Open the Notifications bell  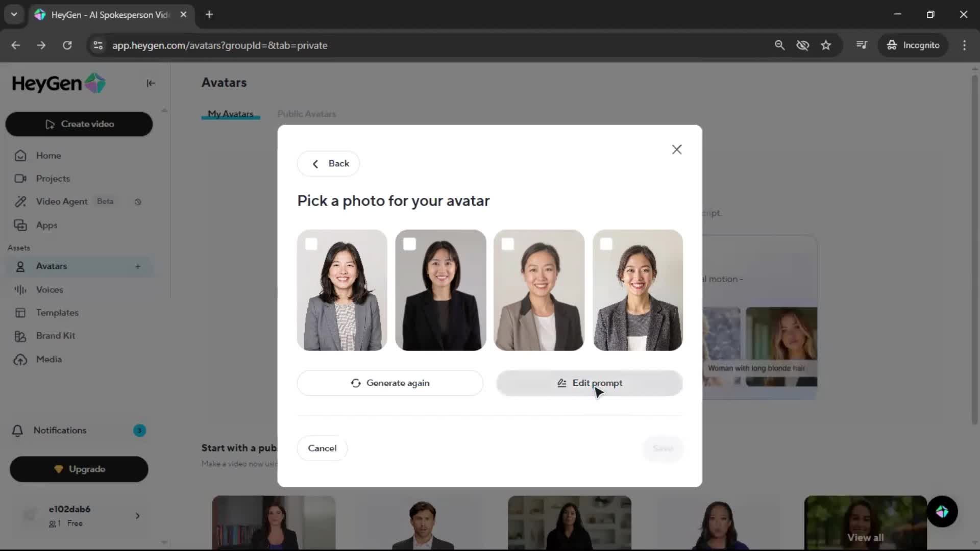point(17,431)
